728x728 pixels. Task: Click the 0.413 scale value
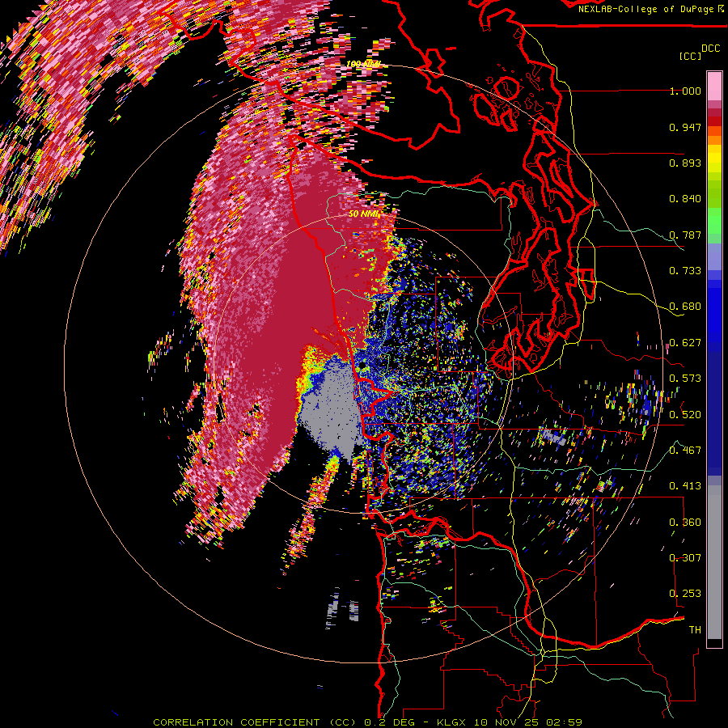[x=685, y=486]
